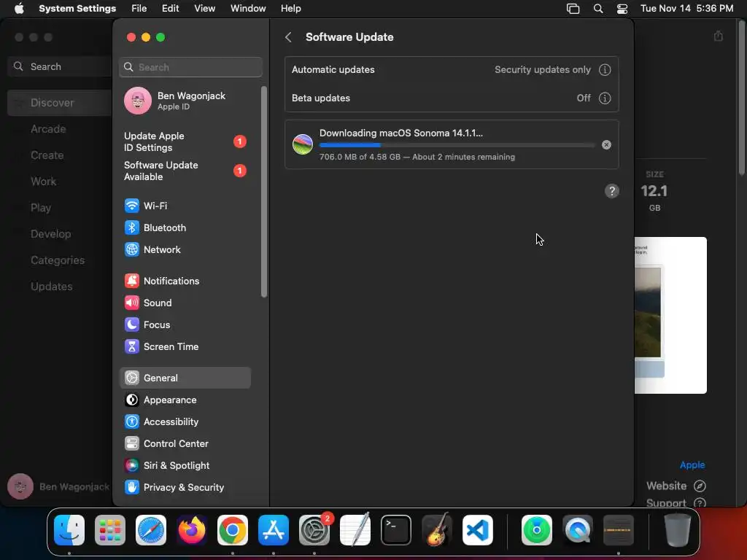
Task: Launch Google Chrome from the Dock
Action: click(233, 530)
